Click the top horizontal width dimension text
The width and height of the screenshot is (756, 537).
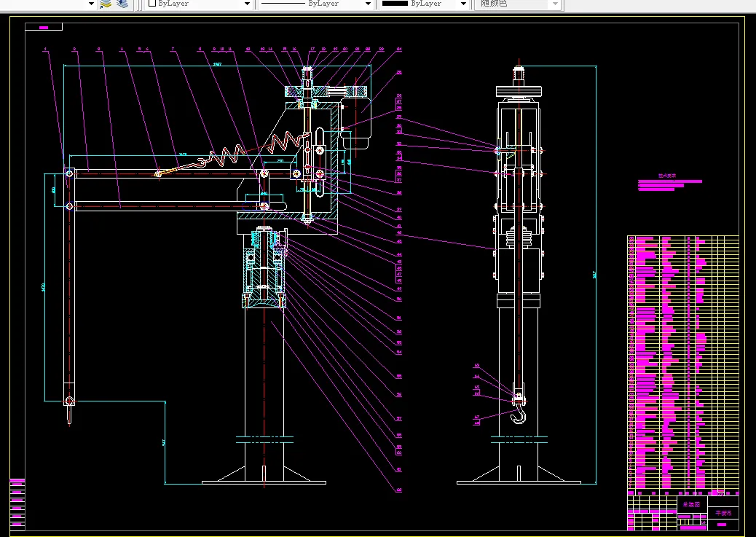coord(217,65)
